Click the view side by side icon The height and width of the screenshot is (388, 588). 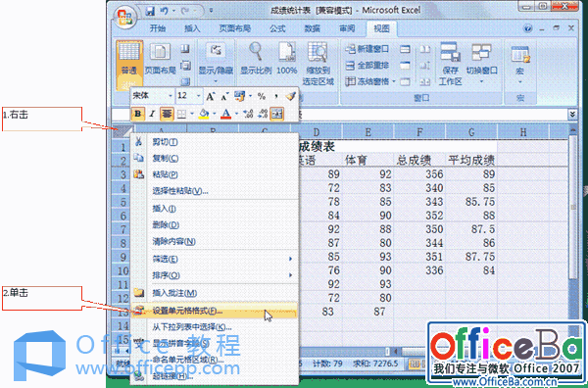point(425,49)
